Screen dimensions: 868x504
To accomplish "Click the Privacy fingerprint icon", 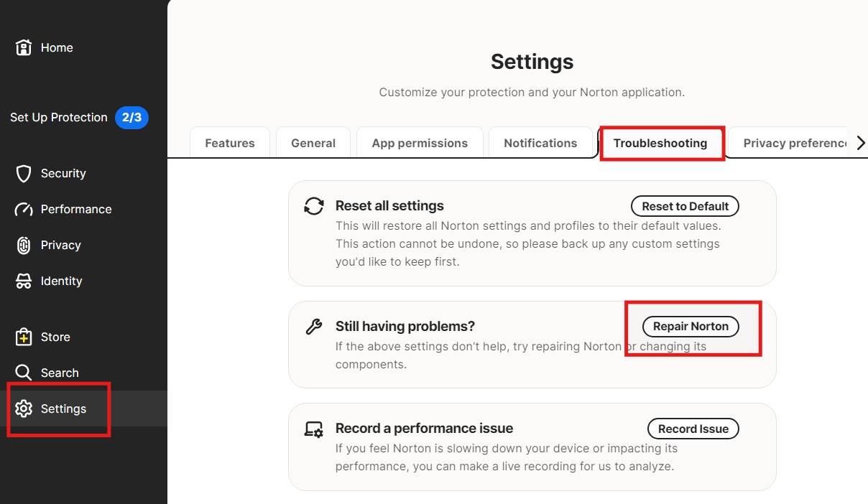I will coord(24,246).
